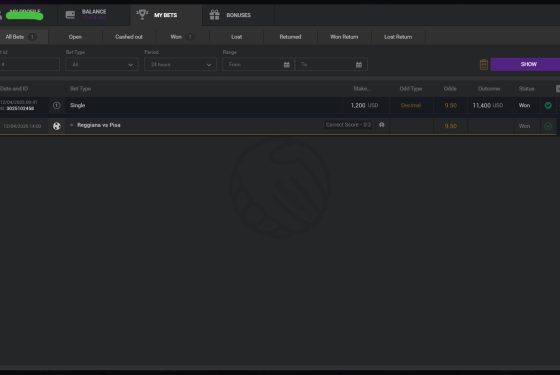Open the Bet Type dropdown
Viewport: 560px width, 375px height.
point(102,65)
